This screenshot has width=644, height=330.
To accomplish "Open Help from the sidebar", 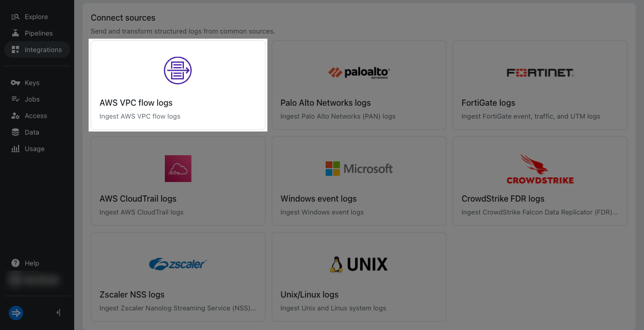I will [x=32, y=263].
